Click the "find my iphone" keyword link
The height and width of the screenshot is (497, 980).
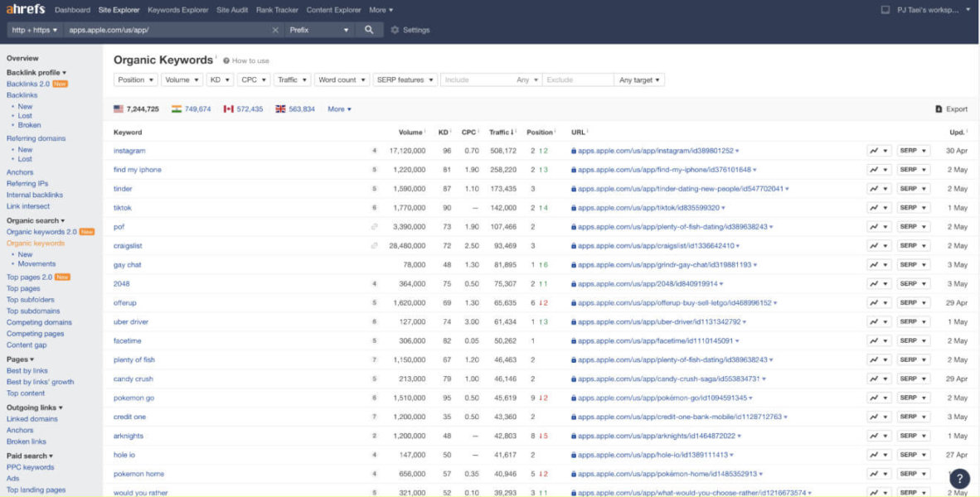pyautogui.click(x=138, y=170)
